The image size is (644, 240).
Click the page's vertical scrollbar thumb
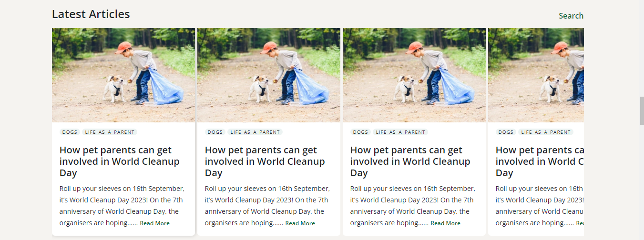pos(642,110)
